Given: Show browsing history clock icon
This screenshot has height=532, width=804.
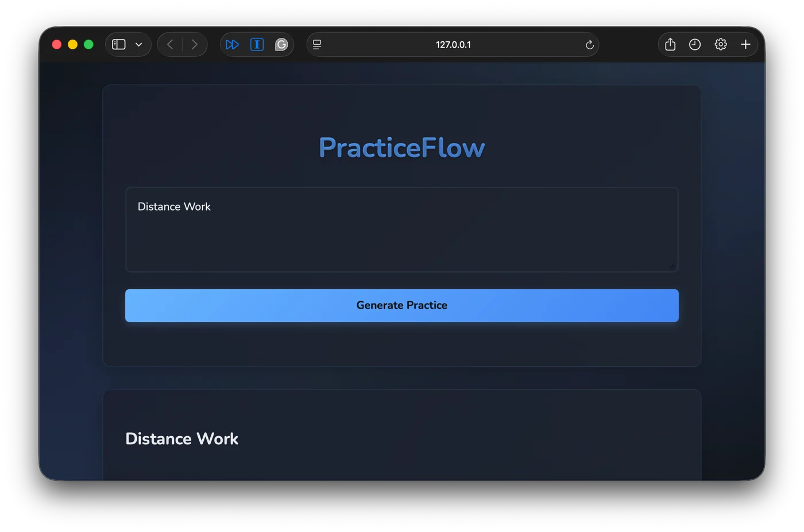Looking at the screenshot, I should coord(695,45).
